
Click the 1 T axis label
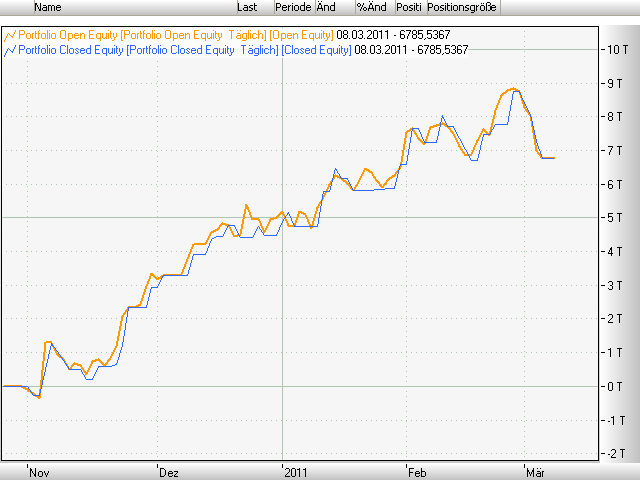point(615,353)
